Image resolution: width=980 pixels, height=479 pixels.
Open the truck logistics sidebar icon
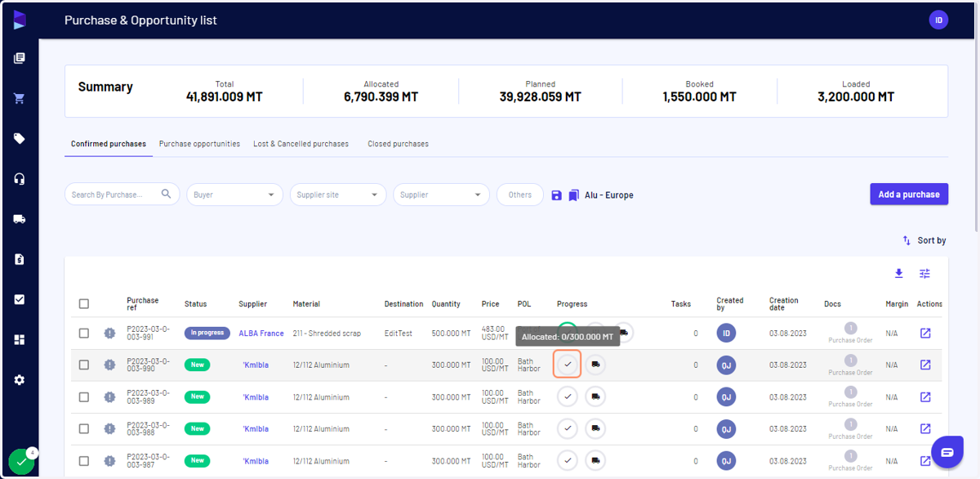pos(20,219)
